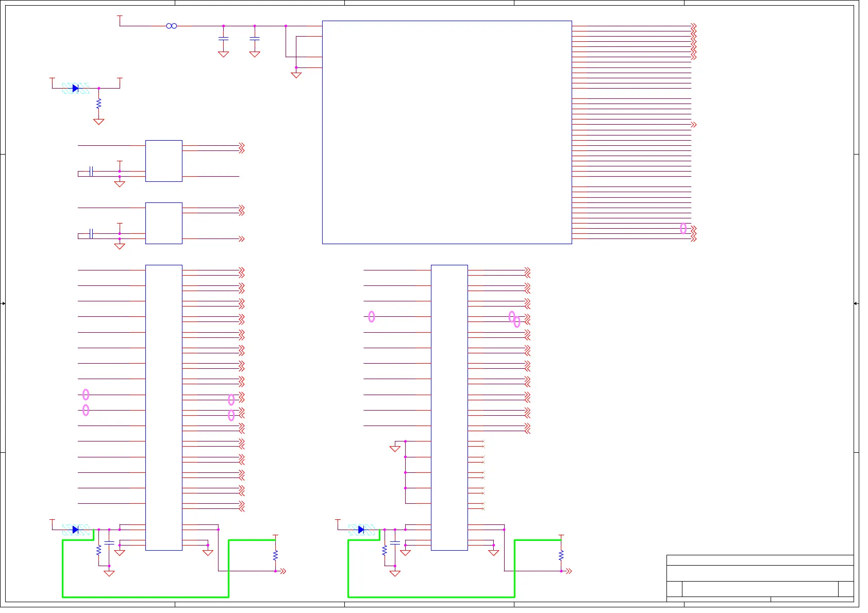Select pull-up resistor ending the left green wire
Image resolution: width=868 pixels, height=613 pixels.
tap(275, 555)
